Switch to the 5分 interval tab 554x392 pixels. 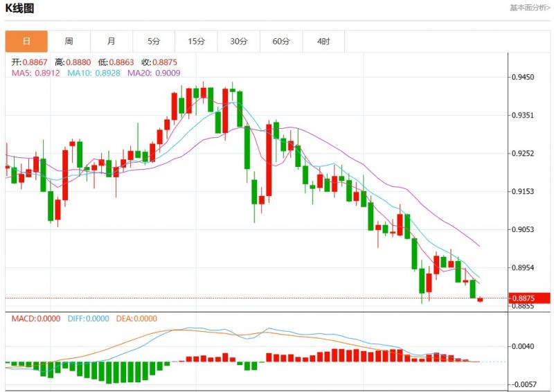pyautogui.click(x=154, y=42)
